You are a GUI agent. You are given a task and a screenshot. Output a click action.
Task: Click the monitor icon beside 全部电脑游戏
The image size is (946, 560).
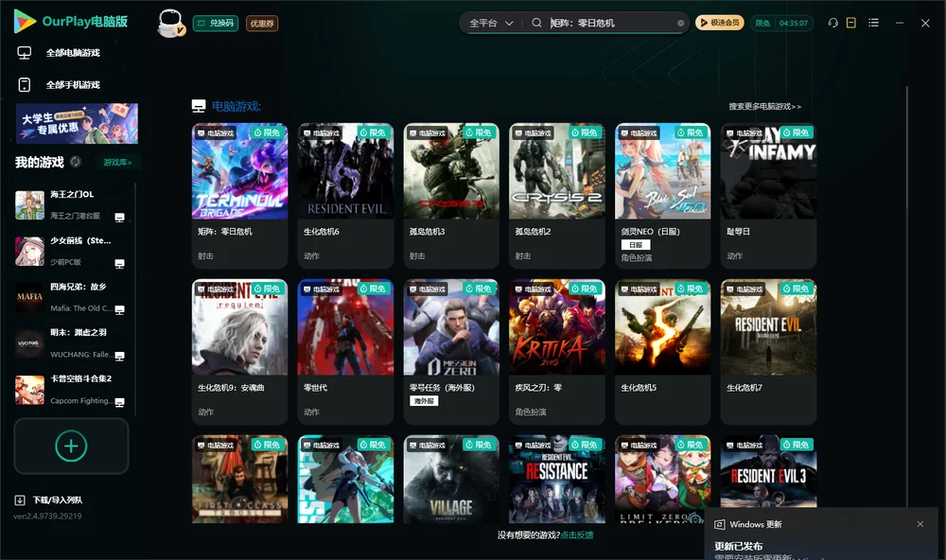pyautogui.click(x=25, y=53)
